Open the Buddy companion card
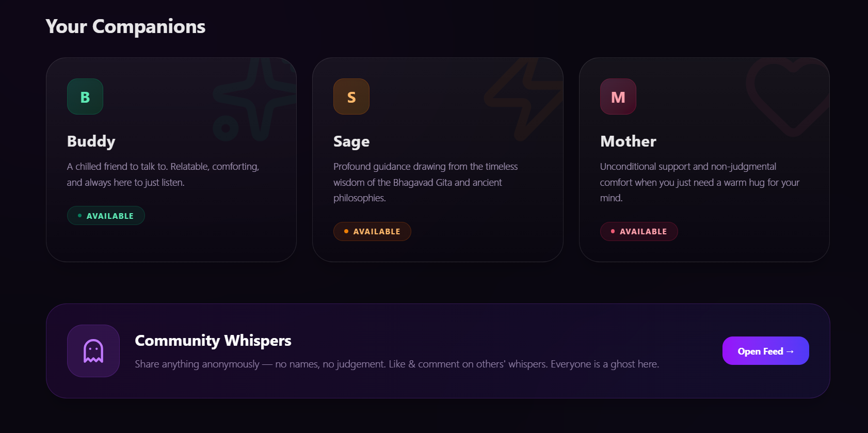The height and width of the screenshot is (433, 868). click(x=172, y=159)
